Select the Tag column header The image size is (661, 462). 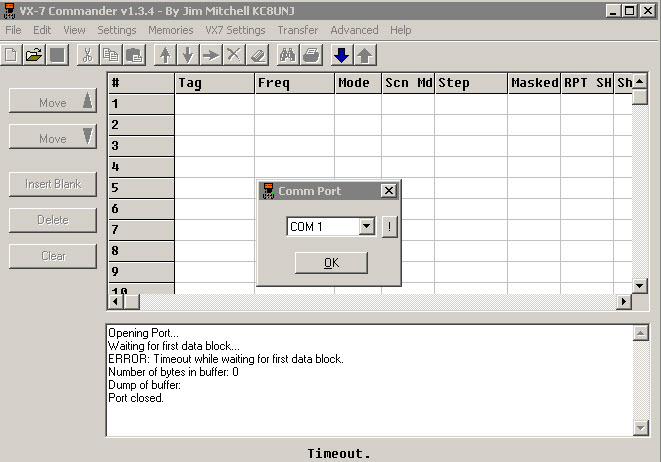[x=215, y=83]
